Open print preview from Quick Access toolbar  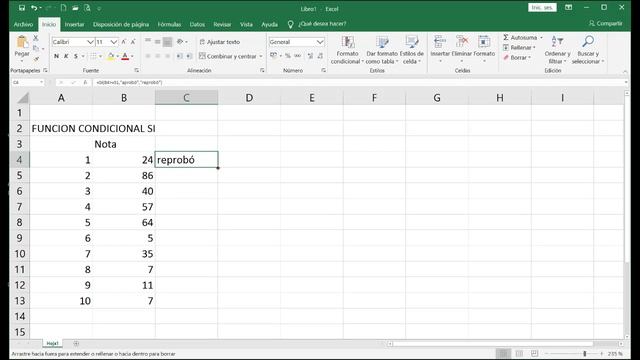tap(87, 8)
